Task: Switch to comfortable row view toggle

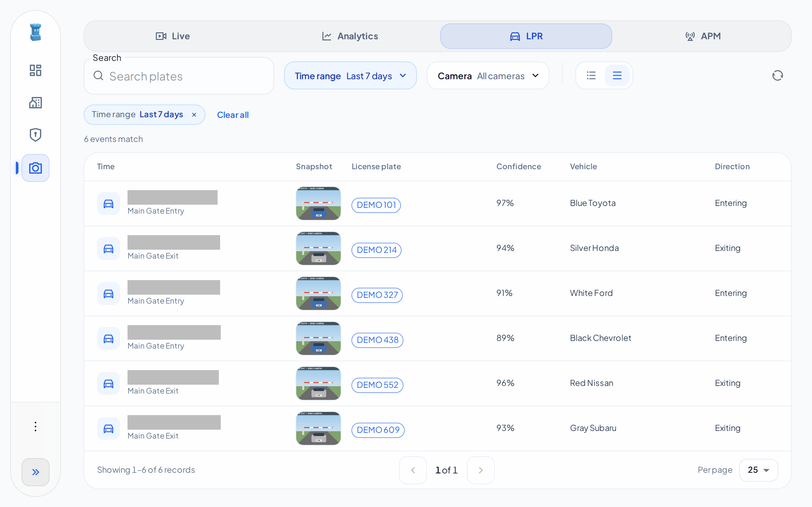Action: pos(617,75)
